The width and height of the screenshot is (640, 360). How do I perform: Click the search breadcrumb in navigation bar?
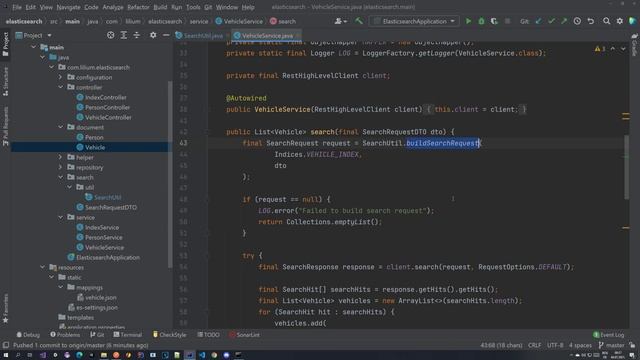click(283, 21)
